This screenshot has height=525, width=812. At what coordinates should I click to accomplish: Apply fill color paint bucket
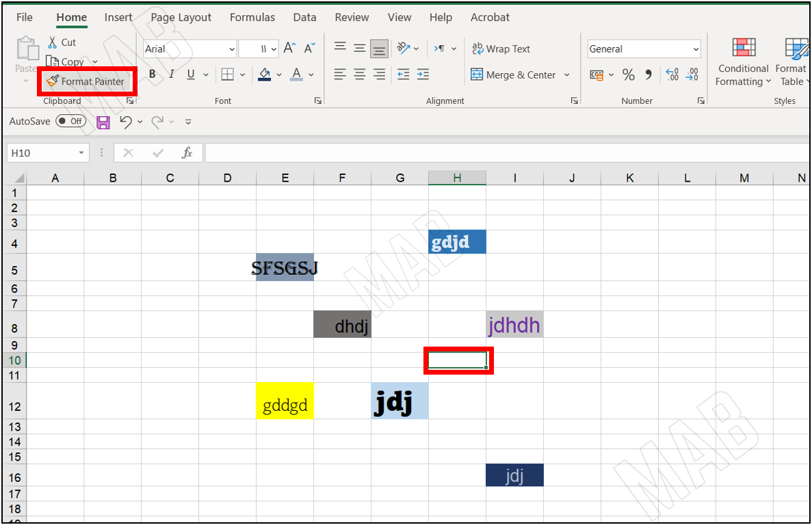(265, 75)
